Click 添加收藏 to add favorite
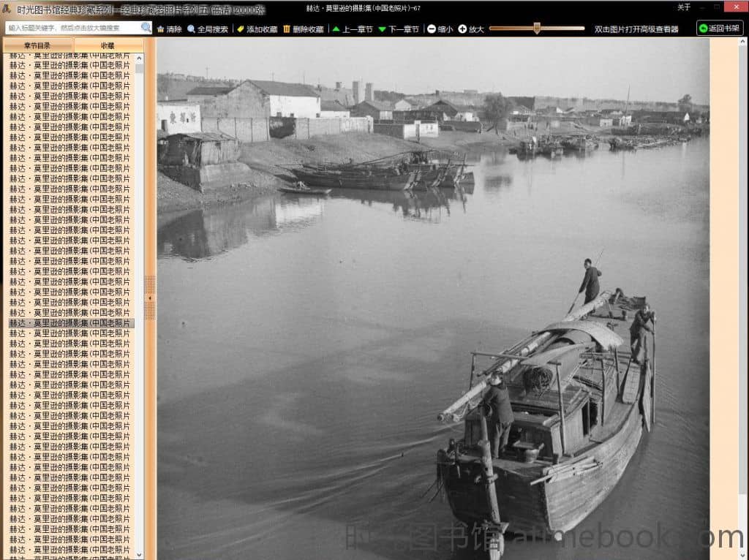749x560 pixels. click(257, 29)
